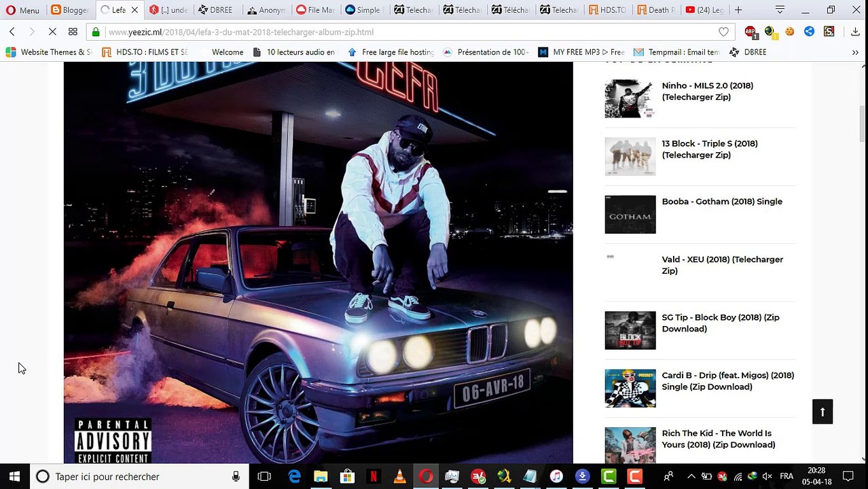This screenshot has width=868, height=489.
Task: Click the Lefa album cover image
Action: pos(318,263)
